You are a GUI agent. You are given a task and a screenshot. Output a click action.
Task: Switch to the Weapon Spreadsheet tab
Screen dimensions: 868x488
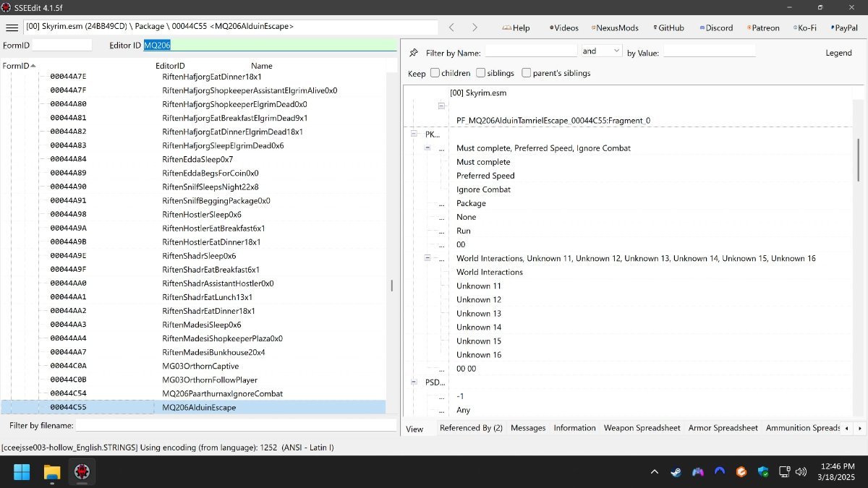(x=642, y=428)
